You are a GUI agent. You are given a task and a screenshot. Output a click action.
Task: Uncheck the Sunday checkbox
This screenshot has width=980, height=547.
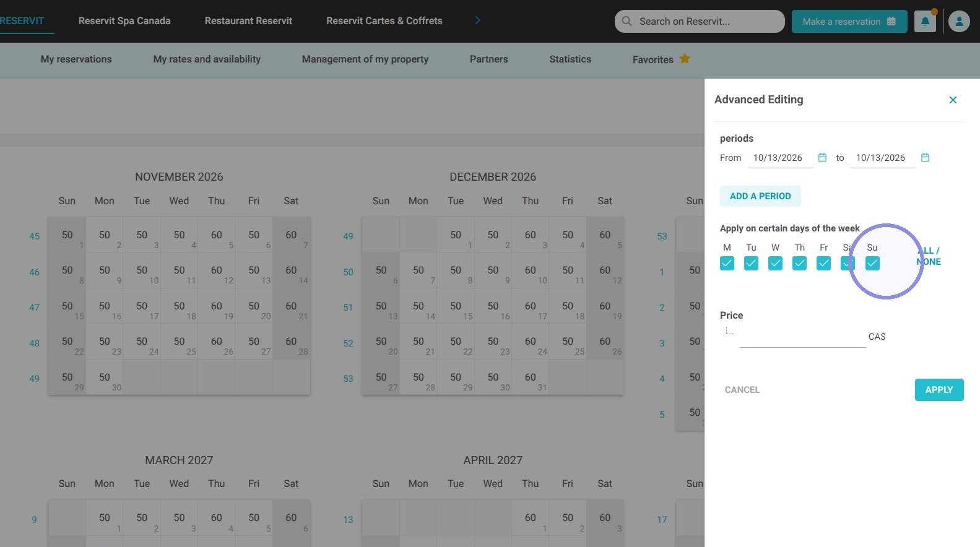[872, 264]
